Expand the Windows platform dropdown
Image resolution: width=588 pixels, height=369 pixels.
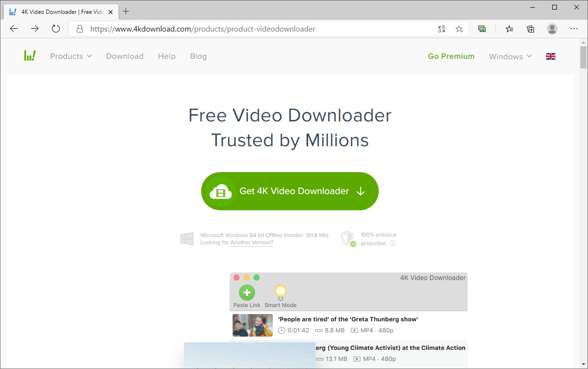pyautogui.click(x=510, y=56)
